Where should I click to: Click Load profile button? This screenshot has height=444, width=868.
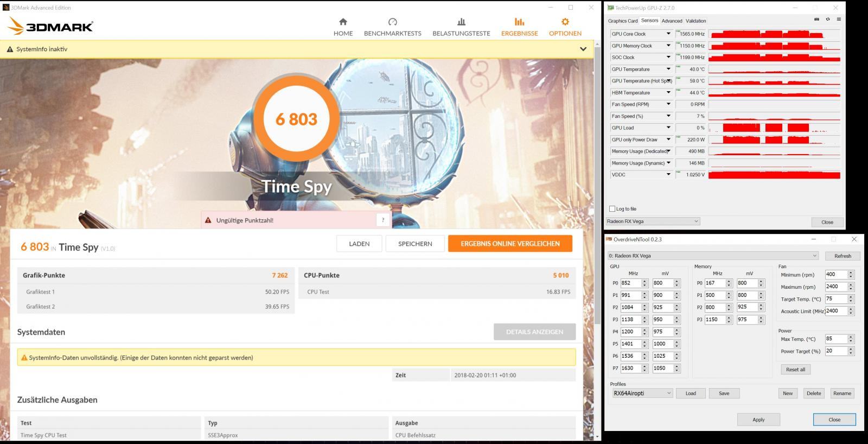tap(691, 393)
